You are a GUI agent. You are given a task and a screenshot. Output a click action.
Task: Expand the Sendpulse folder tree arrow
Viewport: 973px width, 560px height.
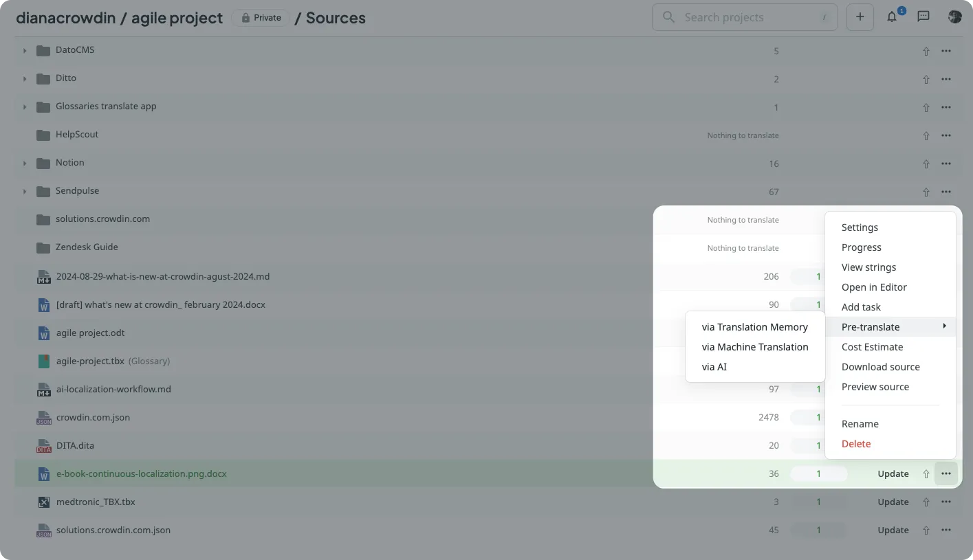[x=25, y=192]
